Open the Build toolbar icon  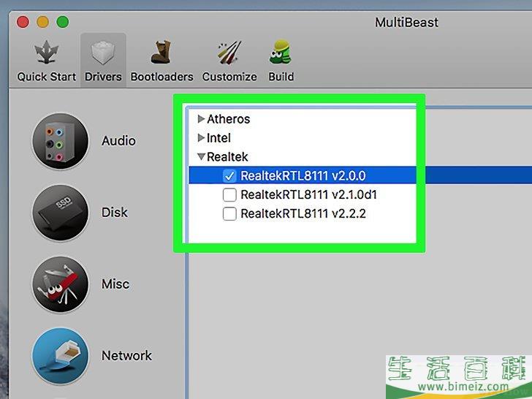point(281,52)
